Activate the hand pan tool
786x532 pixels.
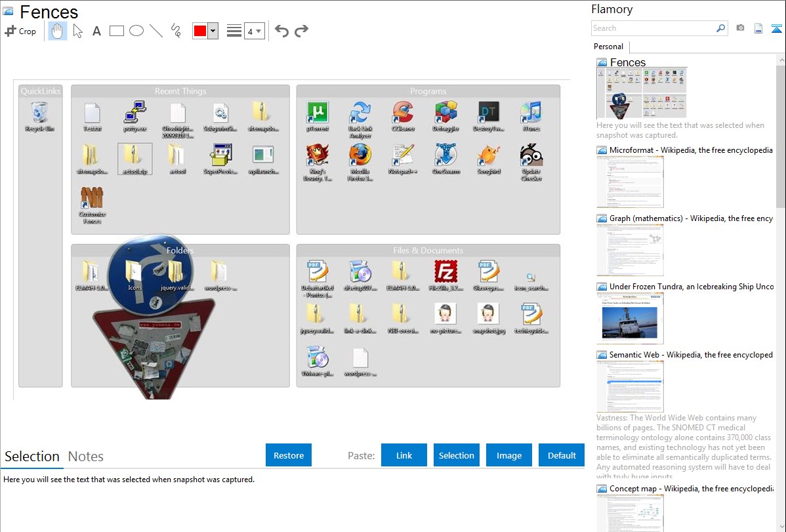[57, 31]
